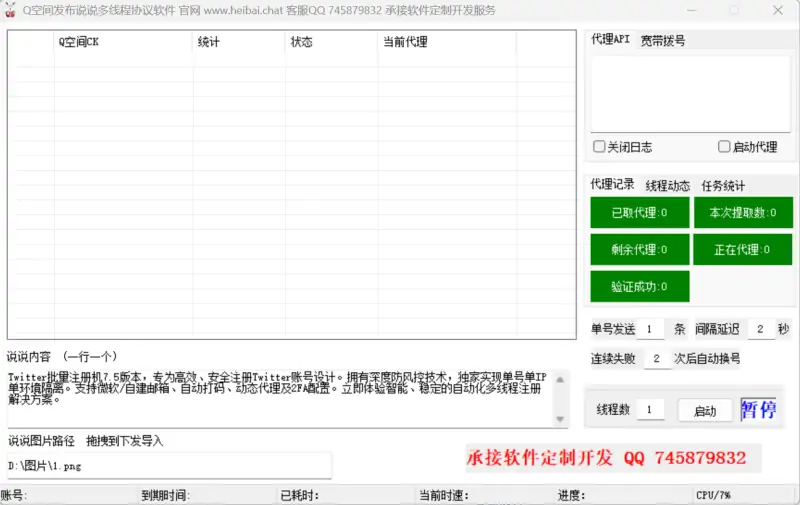This screenshot has width=800, height=505.
Task: Select the 线程动态 tab
Action: pyautogui.click(x=667, y=185)
